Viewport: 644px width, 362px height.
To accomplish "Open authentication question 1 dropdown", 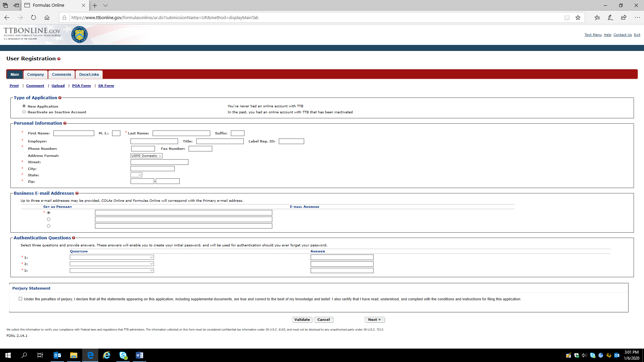I will pos(112,257).
